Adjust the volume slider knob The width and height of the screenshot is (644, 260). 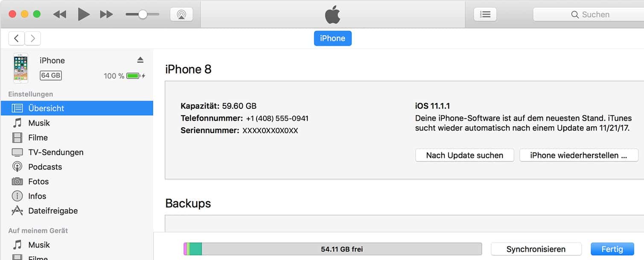click(x=143, y=14)
